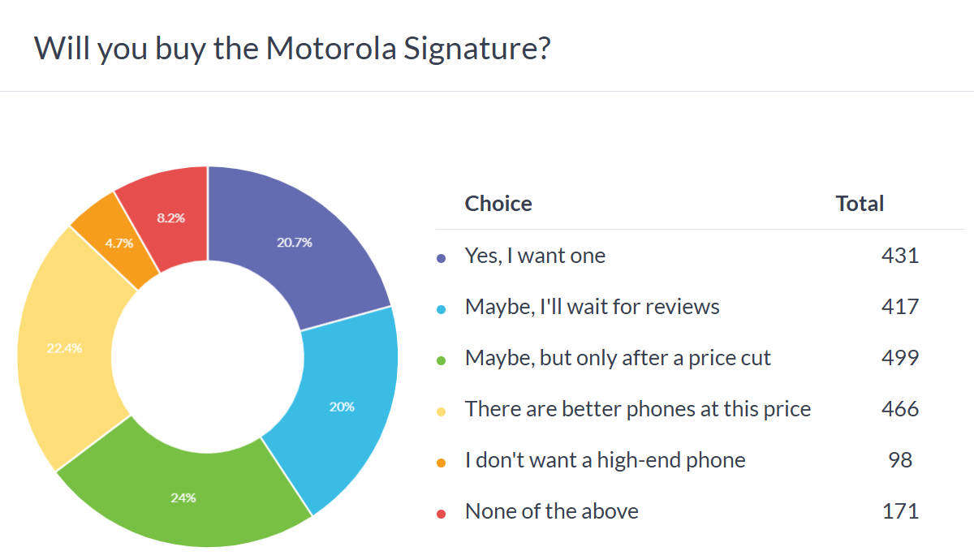
Task: Click the orange legend dot beside high-end phone option
Action: pyautogui.click(x=442, y=463)
